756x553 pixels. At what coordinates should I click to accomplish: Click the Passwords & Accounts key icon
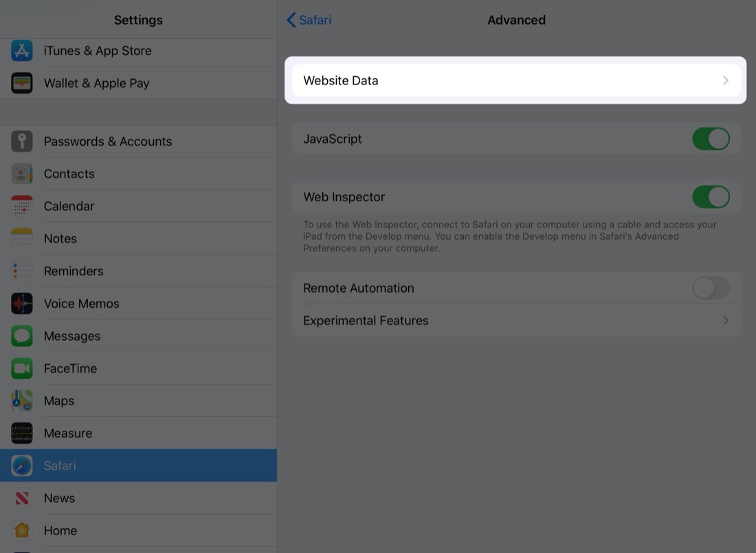tap(21, 141)
